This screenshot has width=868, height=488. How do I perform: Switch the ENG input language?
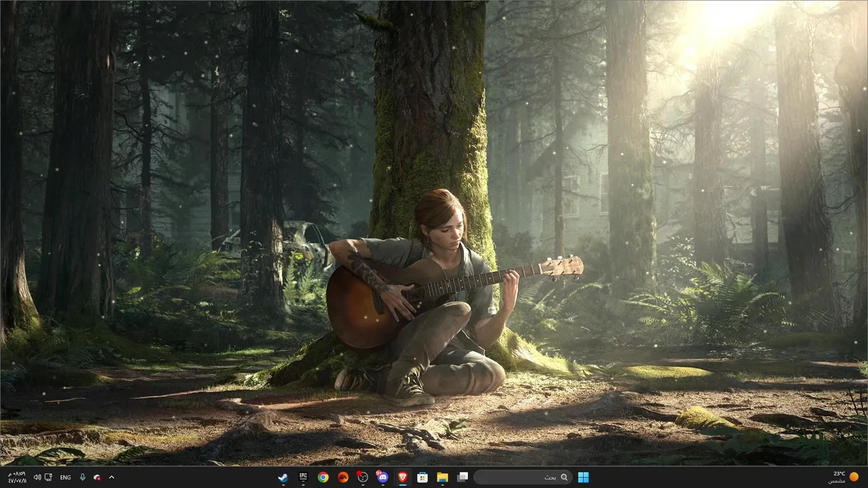65,477
